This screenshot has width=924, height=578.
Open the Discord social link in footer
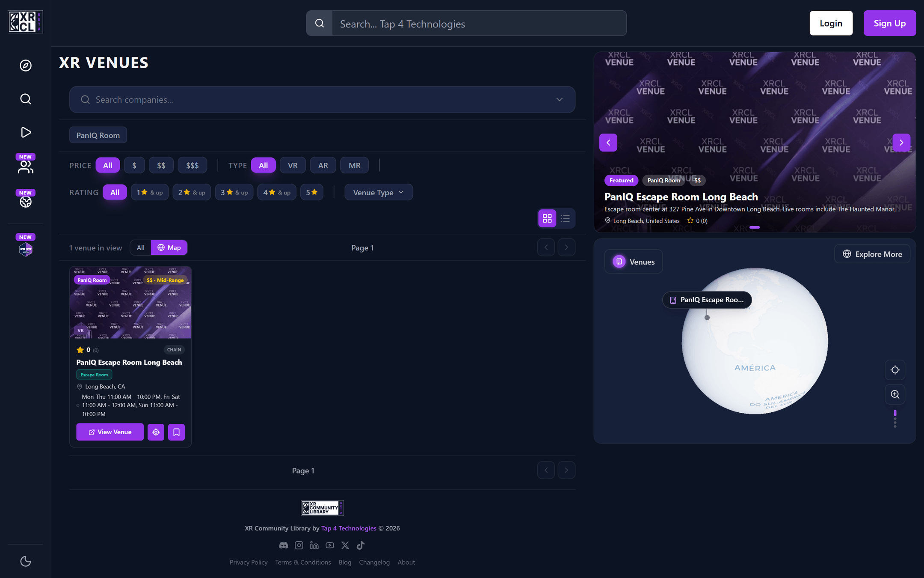click(284, 545)
